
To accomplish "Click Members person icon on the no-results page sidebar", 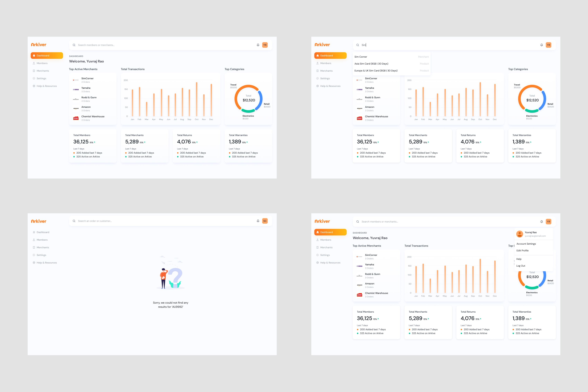I will coord(34,240).
